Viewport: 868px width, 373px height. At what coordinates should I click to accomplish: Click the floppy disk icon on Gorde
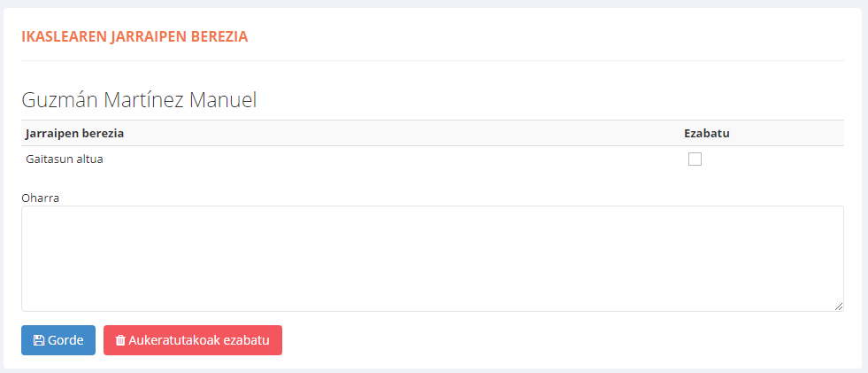click(x=38, y=340)
